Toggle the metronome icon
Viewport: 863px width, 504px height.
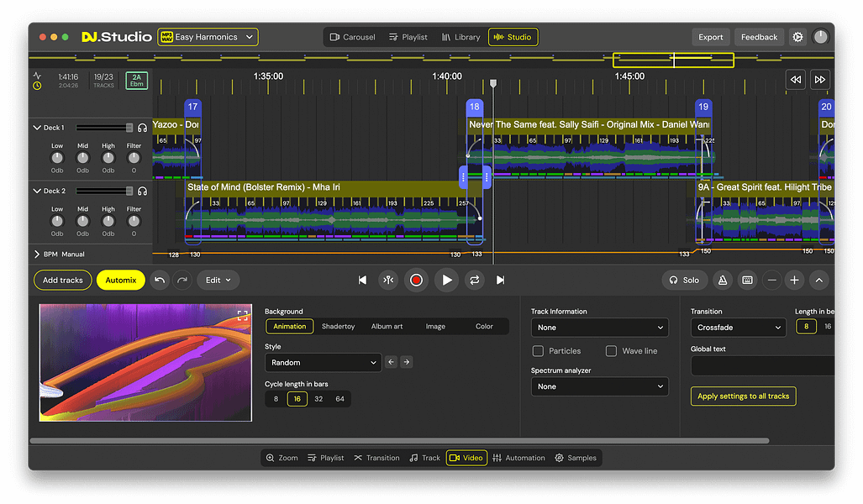(722, 280)
